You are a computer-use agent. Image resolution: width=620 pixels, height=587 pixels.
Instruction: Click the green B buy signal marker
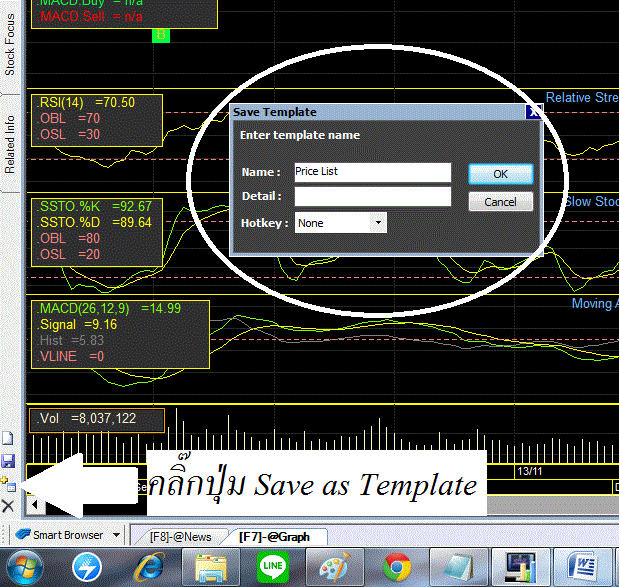(x=161, y=35)
